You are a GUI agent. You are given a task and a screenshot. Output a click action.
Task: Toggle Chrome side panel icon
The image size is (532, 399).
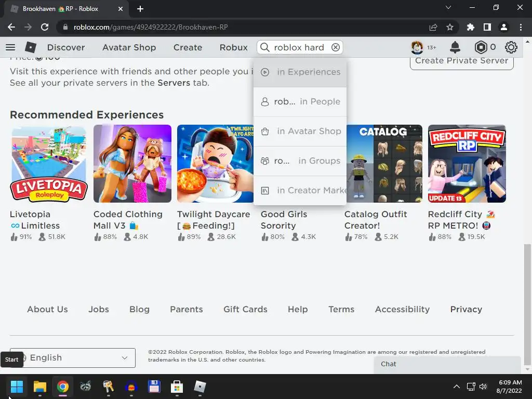tap(487, 27)
